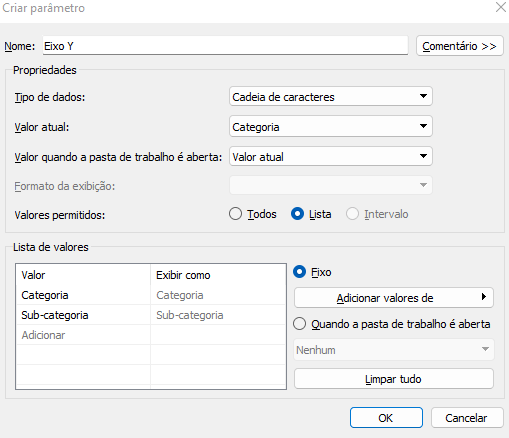
Task: Close the Criar parâmetro dialog
Action: [x=500, y=7]
